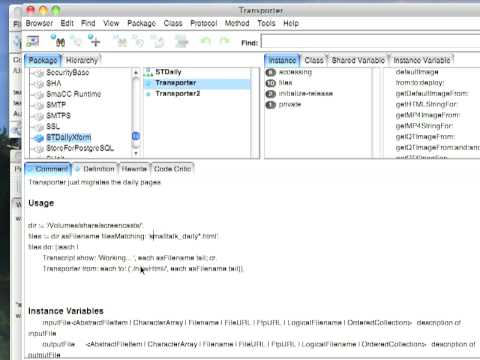Select the getMP4StringFor: method
Viewport: 480px width, 360px height.
[x=424, y=126]
